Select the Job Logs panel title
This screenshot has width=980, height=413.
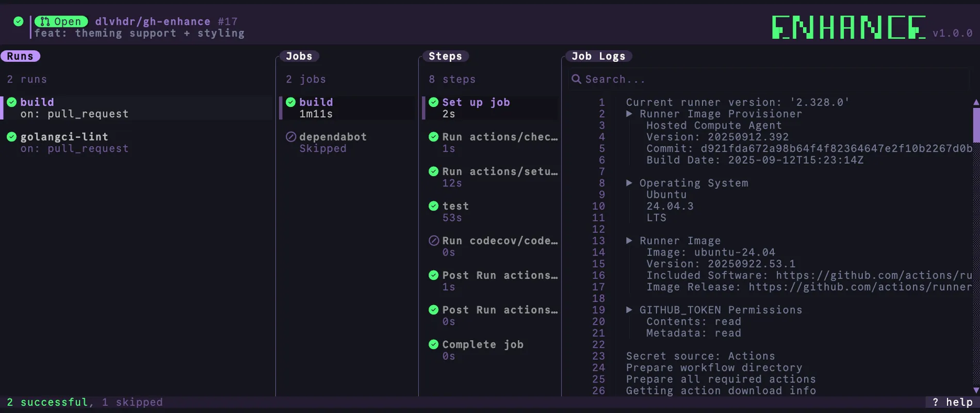(x=598, y=56)
